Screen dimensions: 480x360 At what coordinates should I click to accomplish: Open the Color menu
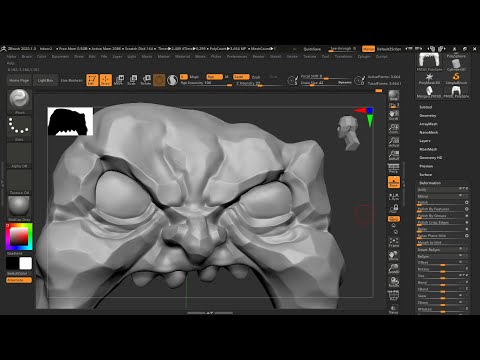[42, 57]
